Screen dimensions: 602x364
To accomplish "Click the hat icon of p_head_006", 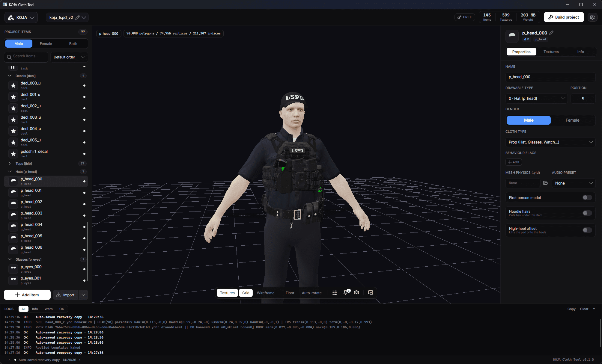I will 13,250.
